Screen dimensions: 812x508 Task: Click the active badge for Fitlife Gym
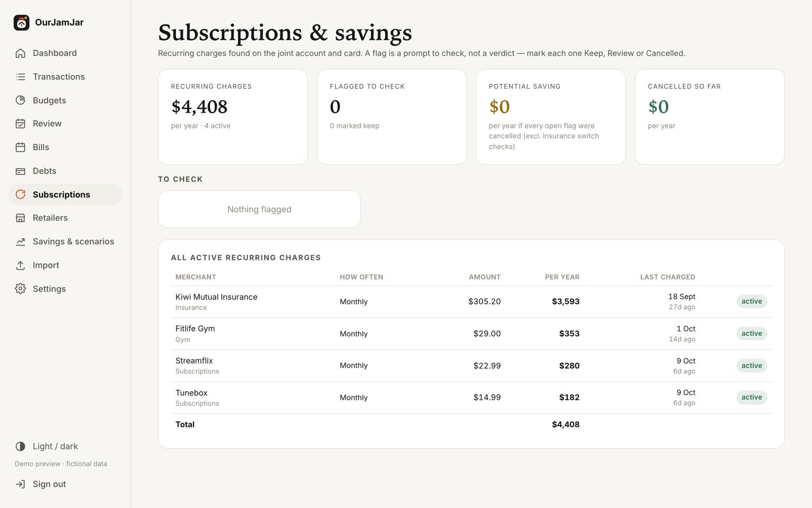point(752,333)
